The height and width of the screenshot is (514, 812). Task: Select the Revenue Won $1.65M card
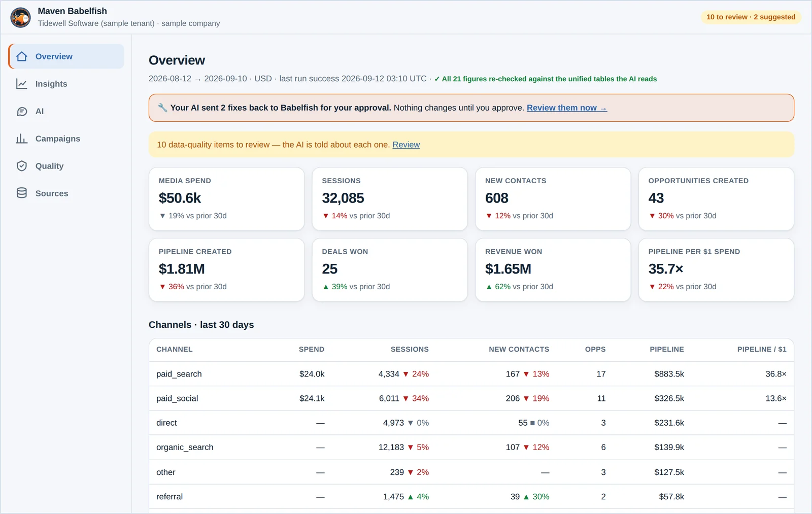(553, 270)
